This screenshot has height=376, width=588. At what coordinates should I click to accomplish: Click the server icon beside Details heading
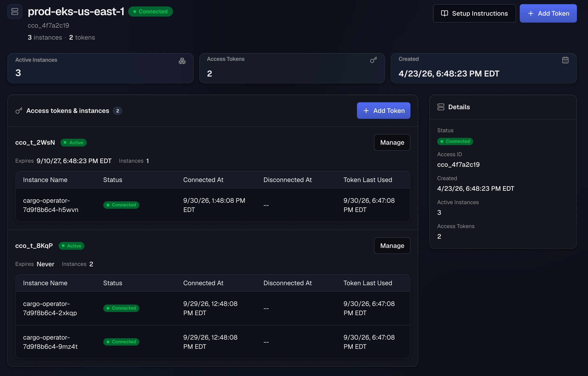click(441, 107)
